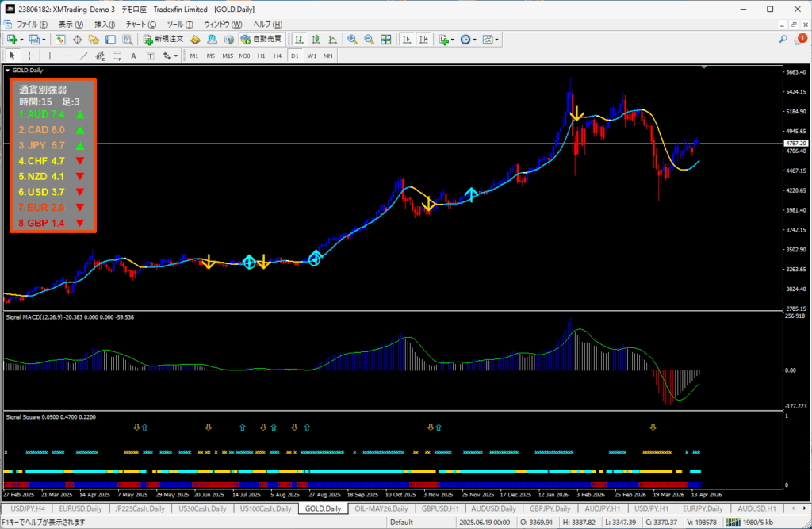Draw a horizontal line tool
The width and height of the screenshot is (812, 529).
[67, 56]
